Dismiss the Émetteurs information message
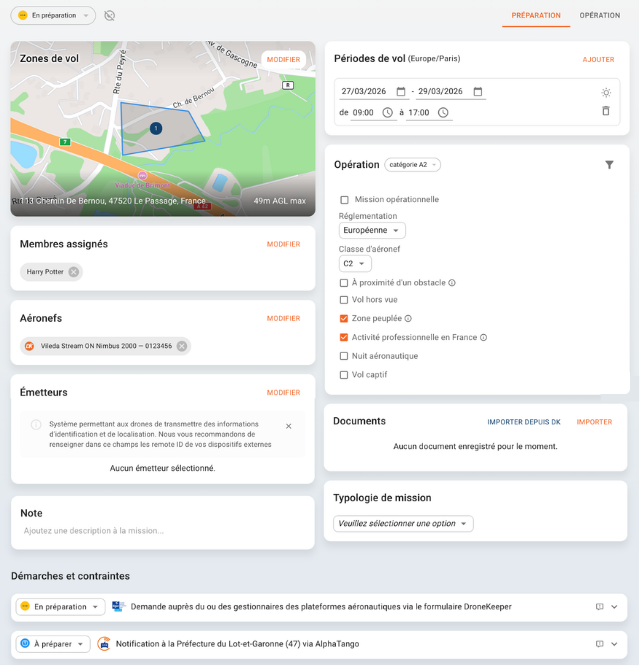This screenshot has height=666, width=640. coord(289,426)
